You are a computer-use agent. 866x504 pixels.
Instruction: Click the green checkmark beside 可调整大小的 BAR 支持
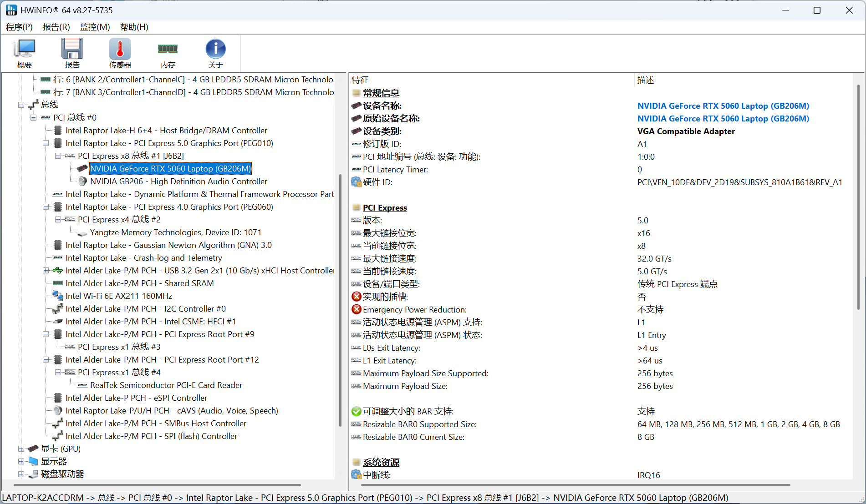357,412
